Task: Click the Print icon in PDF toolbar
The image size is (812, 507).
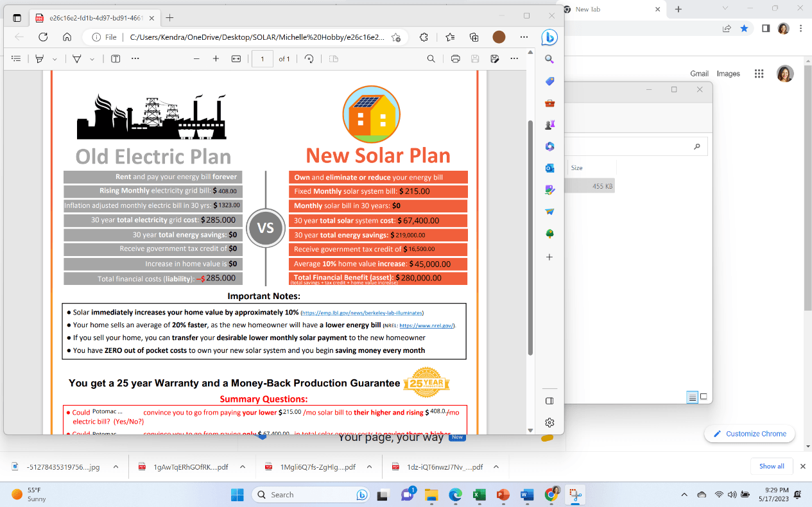Action: tap(455, 59)
